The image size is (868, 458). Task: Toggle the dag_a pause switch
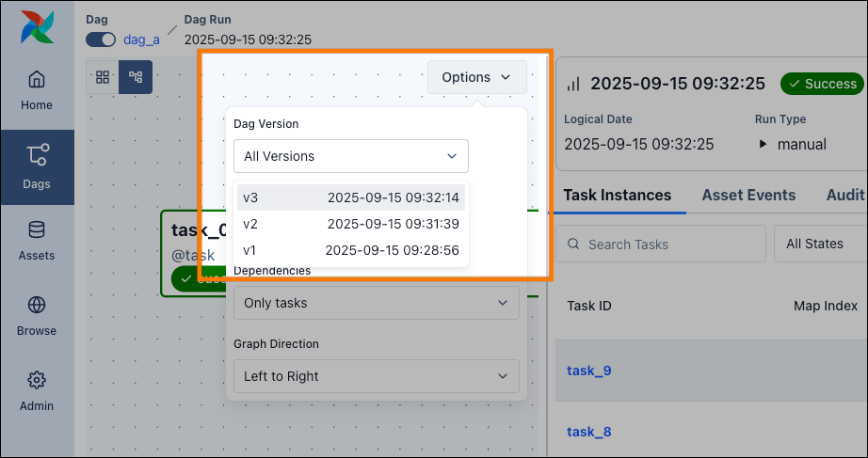pyautogui.click(x=101, y=39)
